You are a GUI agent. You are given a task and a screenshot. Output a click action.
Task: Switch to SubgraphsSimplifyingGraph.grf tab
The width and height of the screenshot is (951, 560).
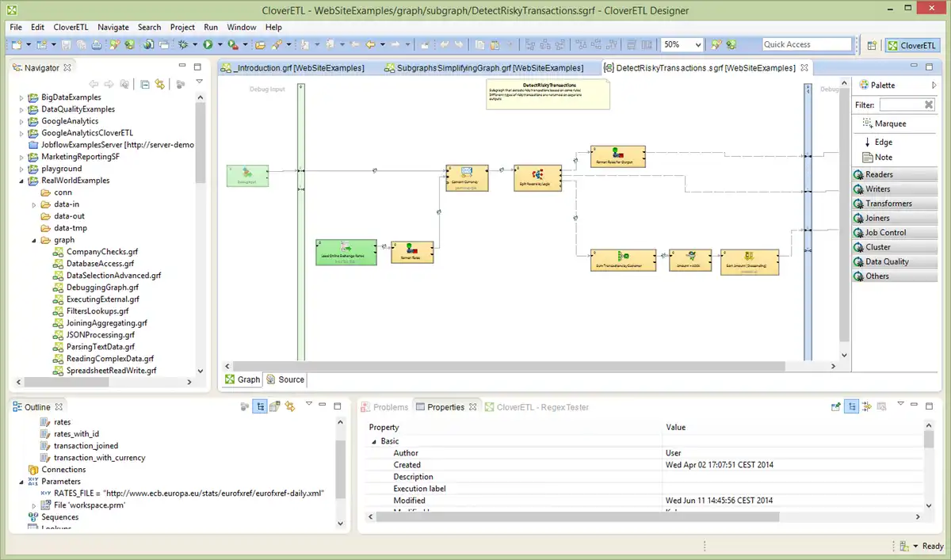[x=484, y=68]
